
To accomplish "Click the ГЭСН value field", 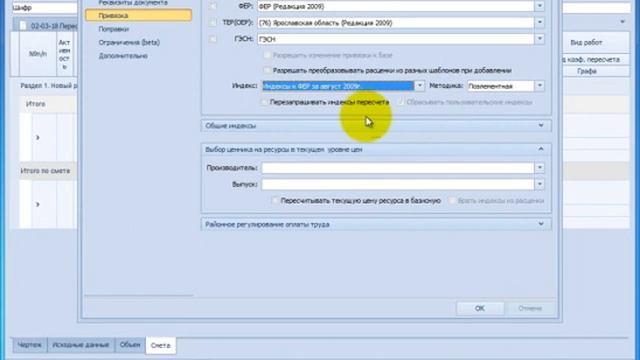I will pos(396,39).
